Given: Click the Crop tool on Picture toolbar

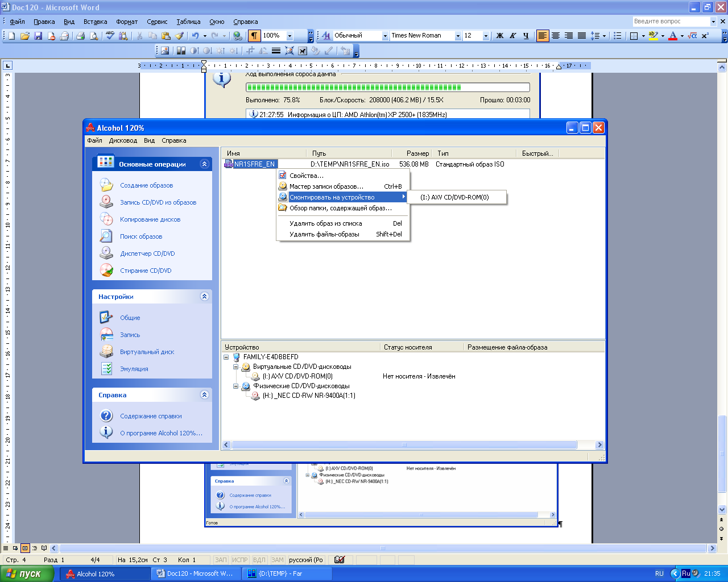Looking at the screenshot, I should point(250,51).
